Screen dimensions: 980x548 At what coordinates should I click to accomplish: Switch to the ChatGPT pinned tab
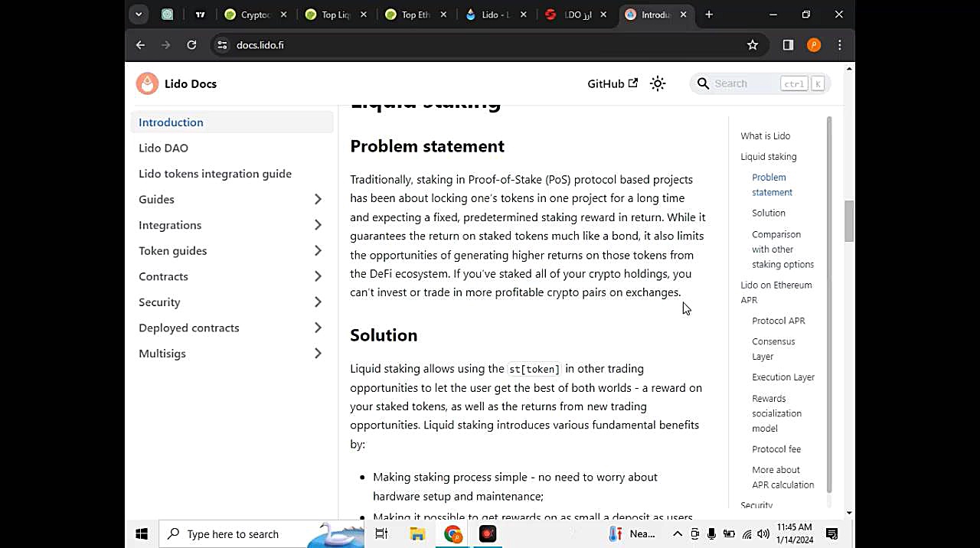coord(168,15)
